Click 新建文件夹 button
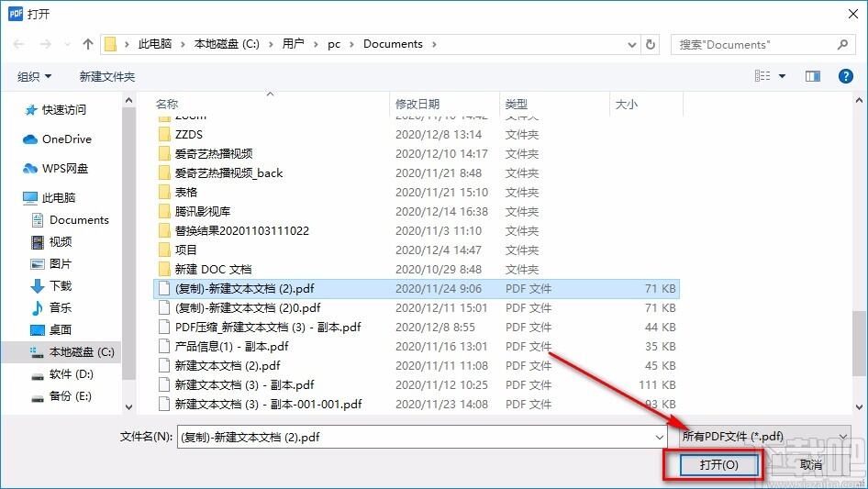The width and height of the screenshot is (868, 489). tap(106, 76)
